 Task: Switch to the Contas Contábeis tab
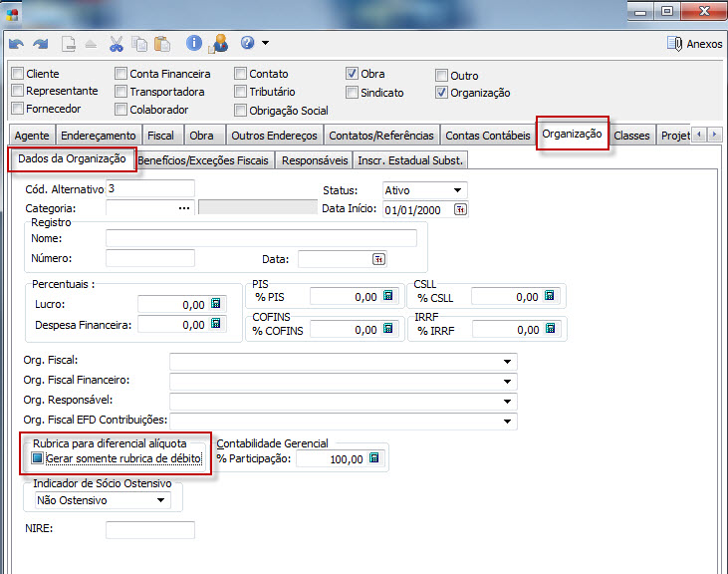(x=488, y=136)
